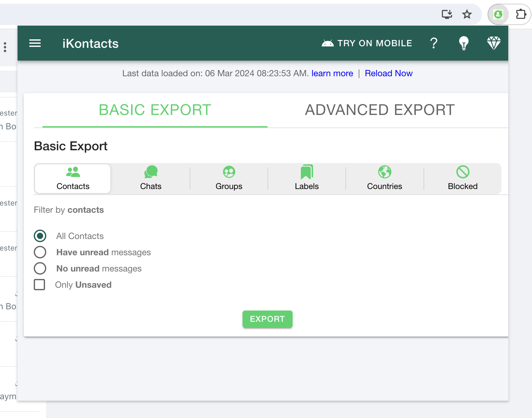532x418 pixels.
Task: Click the iKontacts title text
Action: pos(90,43)
